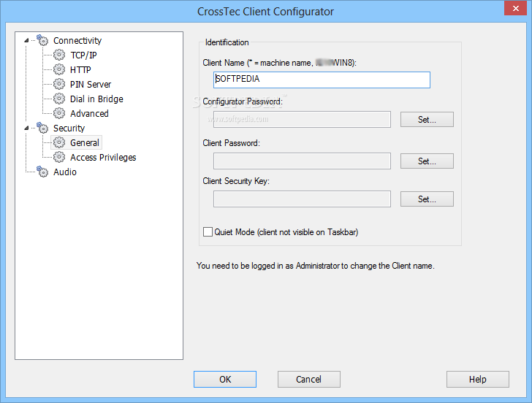Focus the Client Name input field
Viewport: 532px width, 403px height.
pos(322,80)
